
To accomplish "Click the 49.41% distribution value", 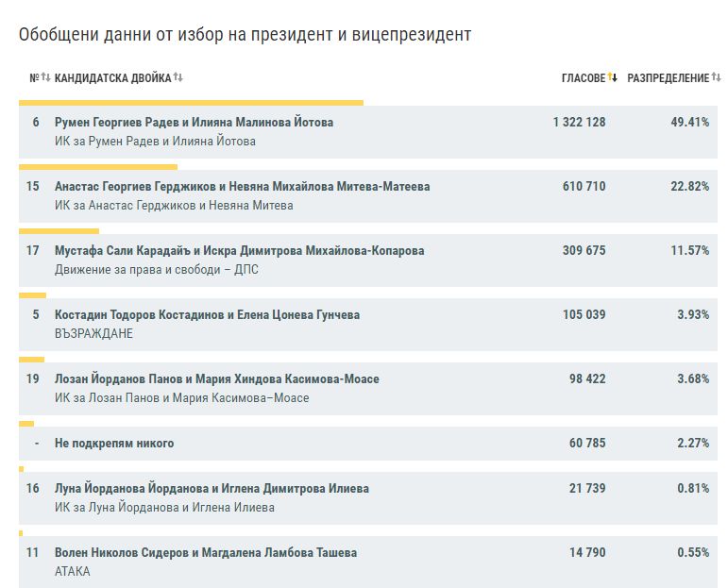I will pyautogui.click(x=689, y=123).
